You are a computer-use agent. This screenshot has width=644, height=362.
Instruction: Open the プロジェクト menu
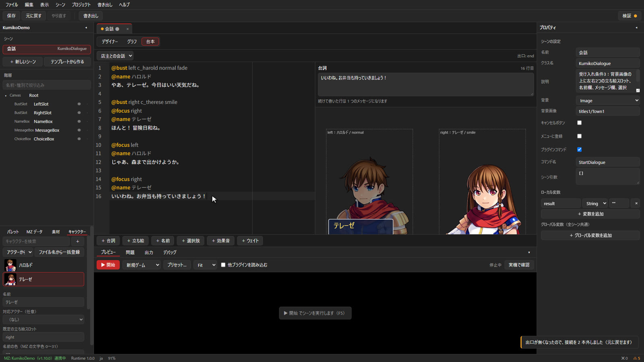tap(81, 5)
